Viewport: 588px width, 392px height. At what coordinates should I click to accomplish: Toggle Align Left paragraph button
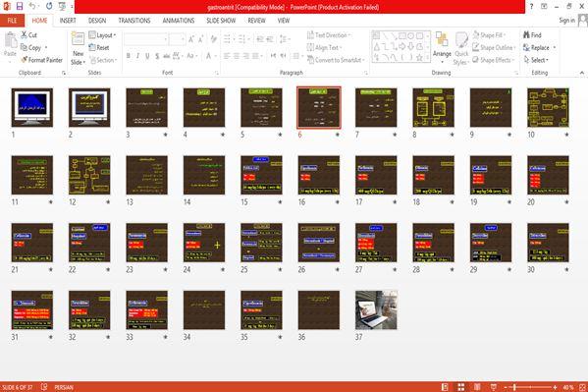227,56
